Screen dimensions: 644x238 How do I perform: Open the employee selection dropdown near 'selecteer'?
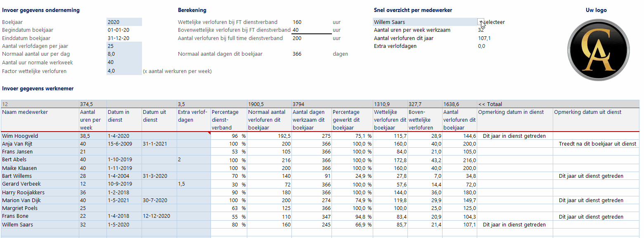(x=481, y=21)
